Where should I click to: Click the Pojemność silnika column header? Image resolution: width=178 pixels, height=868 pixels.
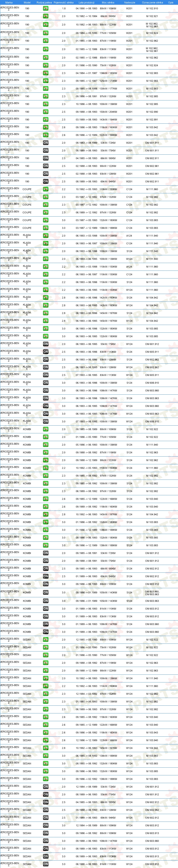[63, 2]
